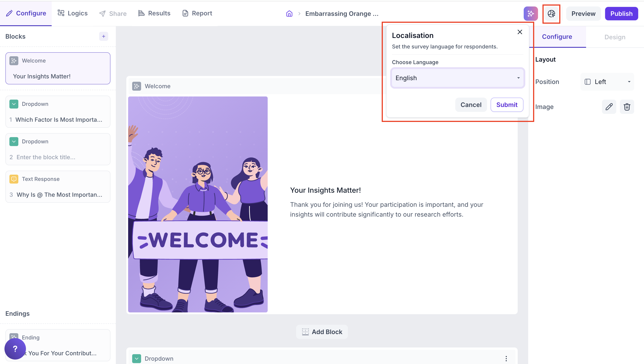Viewport: 644px width, 364px height.
Task: Edit the welcome image with pencil icon
Action: [x=609, y=107]
